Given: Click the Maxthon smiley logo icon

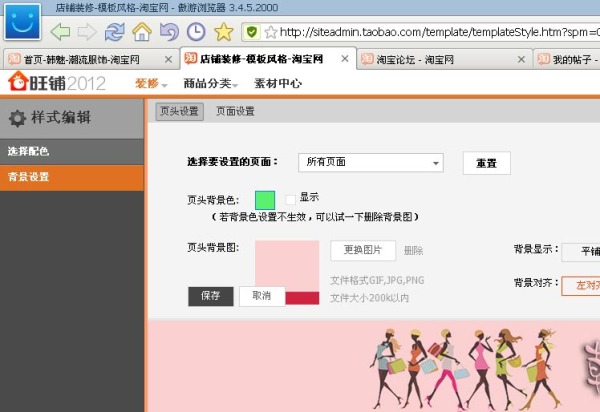Looking at the screenshot, I should coord(22,21).
